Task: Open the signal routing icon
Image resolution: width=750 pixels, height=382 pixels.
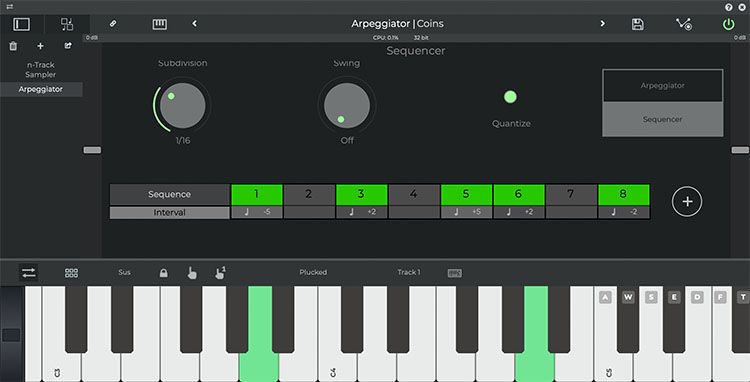Action: point(684,24)
